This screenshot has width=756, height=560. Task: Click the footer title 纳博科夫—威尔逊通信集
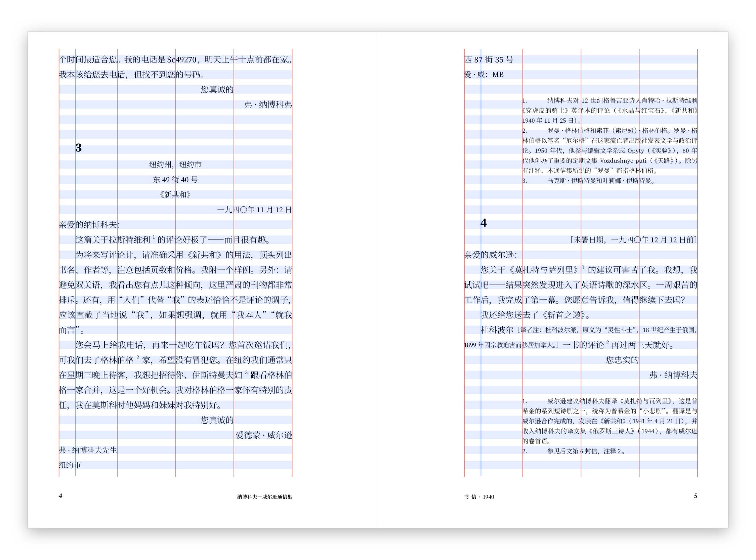(264, 497)
